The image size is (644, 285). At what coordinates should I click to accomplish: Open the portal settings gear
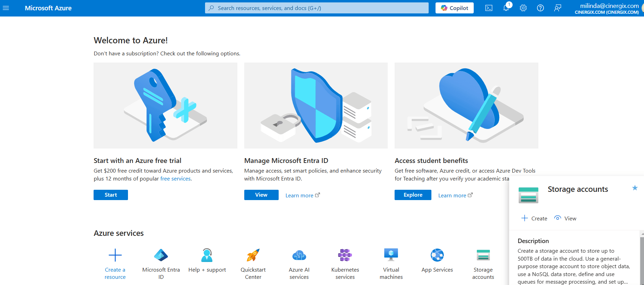coord(523,8)
